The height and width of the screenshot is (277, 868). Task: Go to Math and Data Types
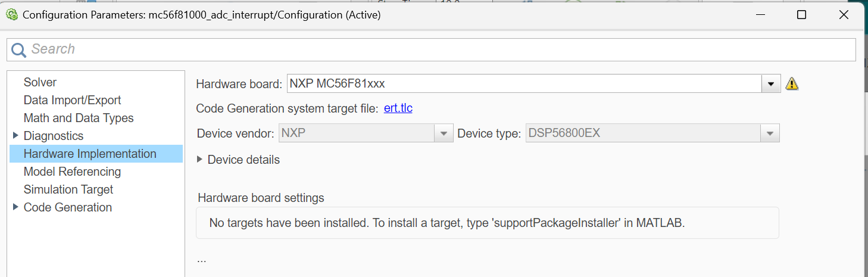(79, 118)
